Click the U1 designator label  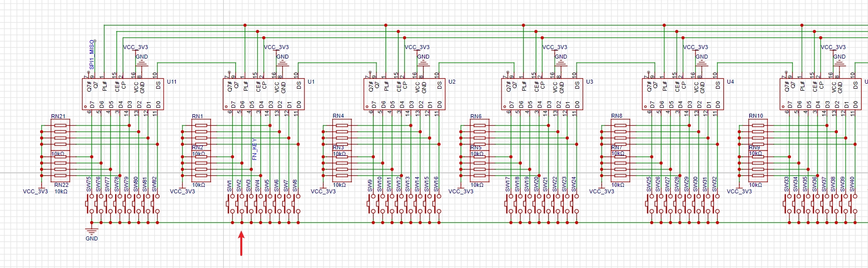pyautogui.click(x=311, y=82)
